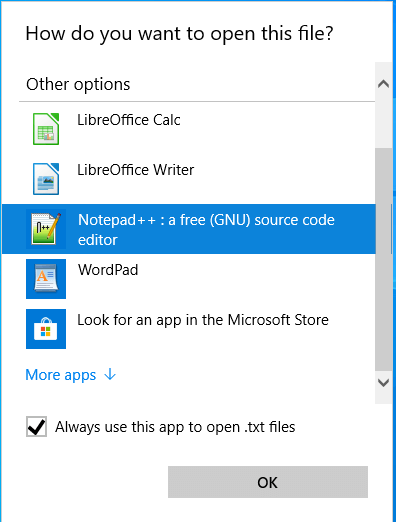Choose 'Notepad++ : a free (GNU) source code editor'

(206, 230)
